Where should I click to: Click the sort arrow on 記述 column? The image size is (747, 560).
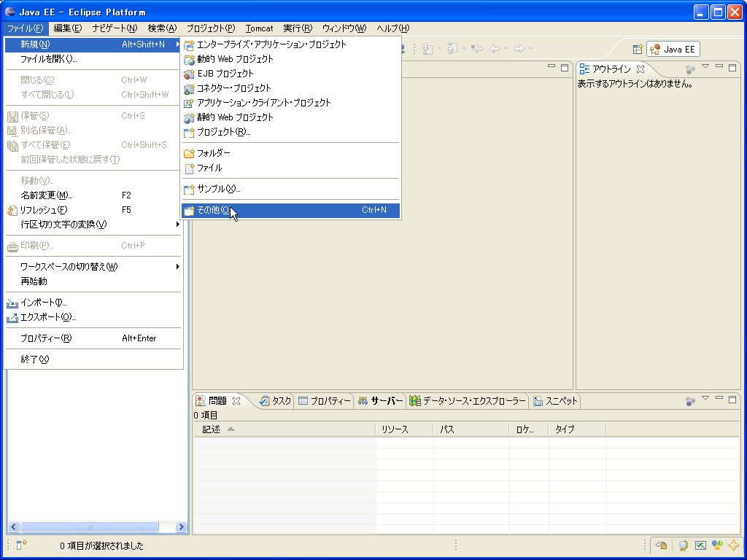click(x=231, y=429)
